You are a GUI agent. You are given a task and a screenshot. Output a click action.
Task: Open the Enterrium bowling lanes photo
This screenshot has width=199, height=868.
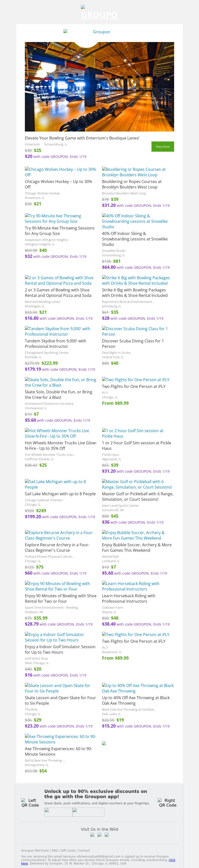coord(99,87)
